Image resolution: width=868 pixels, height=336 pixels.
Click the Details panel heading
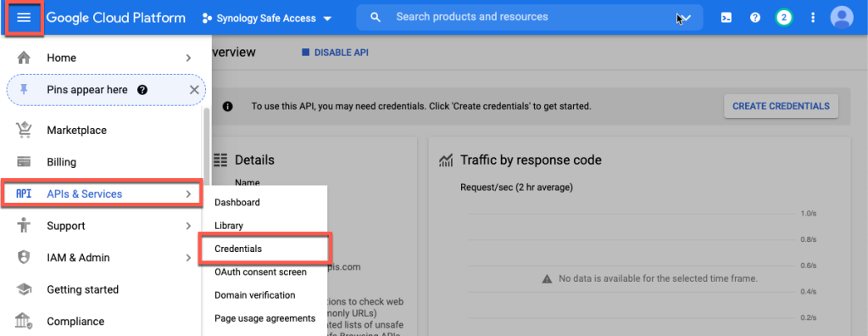(x=254, y=160)
